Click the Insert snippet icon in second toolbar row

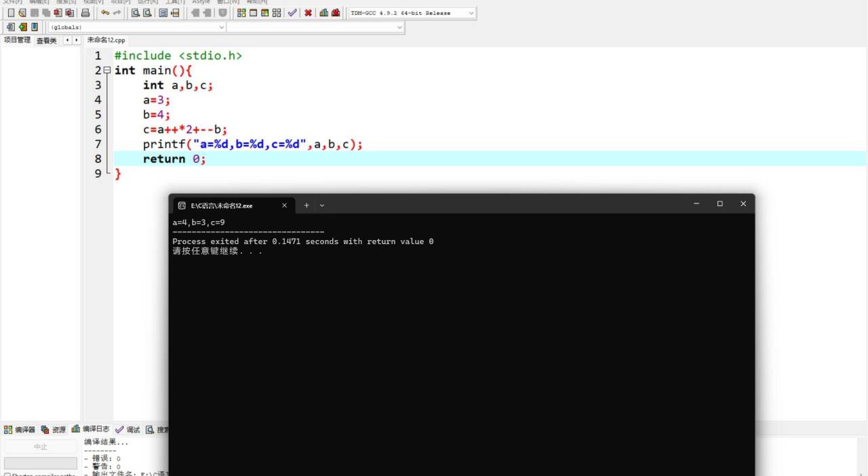pyautogui.click(x=11, y=27)
